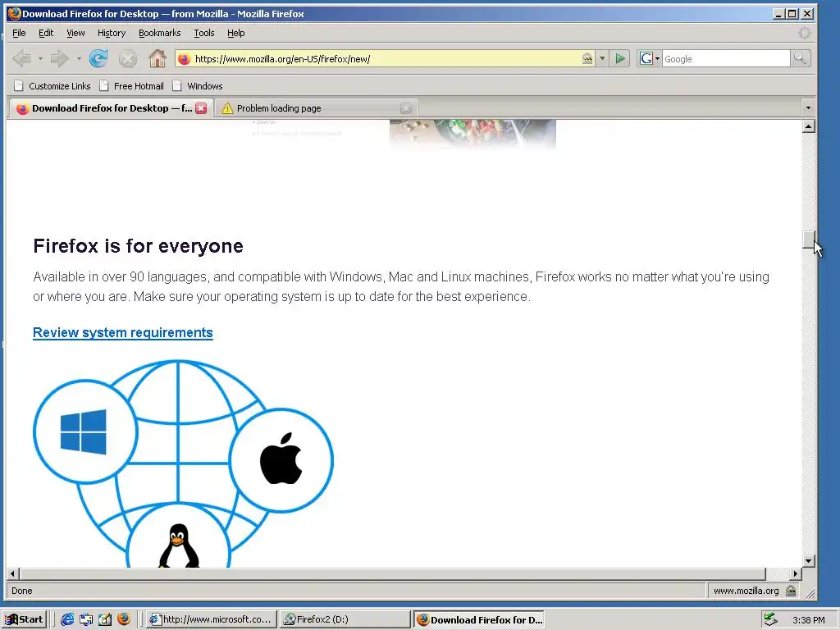Click the Forward navigation arrow
This screenshot has height=630, width=840.
pyautogui.click(x=59, y=58)
